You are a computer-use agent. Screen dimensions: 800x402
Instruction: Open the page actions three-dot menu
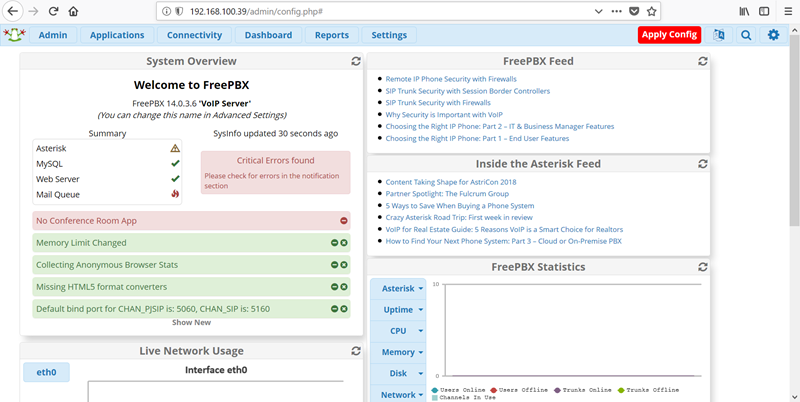tap(616, 11)
